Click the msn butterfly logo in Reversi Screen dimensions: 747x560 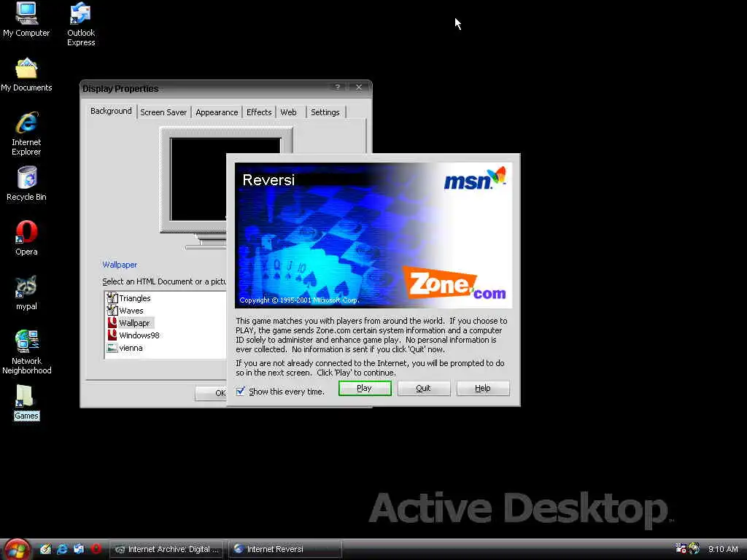[475, 179]
